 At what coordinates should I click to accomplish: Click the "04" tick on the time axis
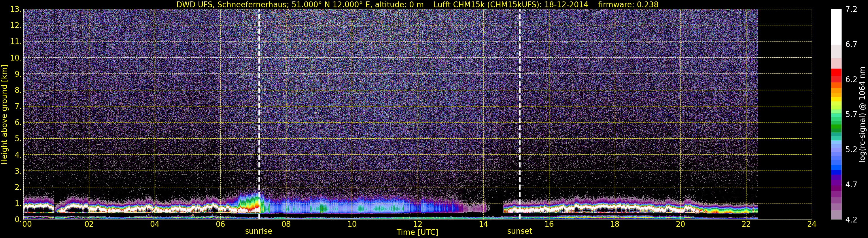(154, 224)
